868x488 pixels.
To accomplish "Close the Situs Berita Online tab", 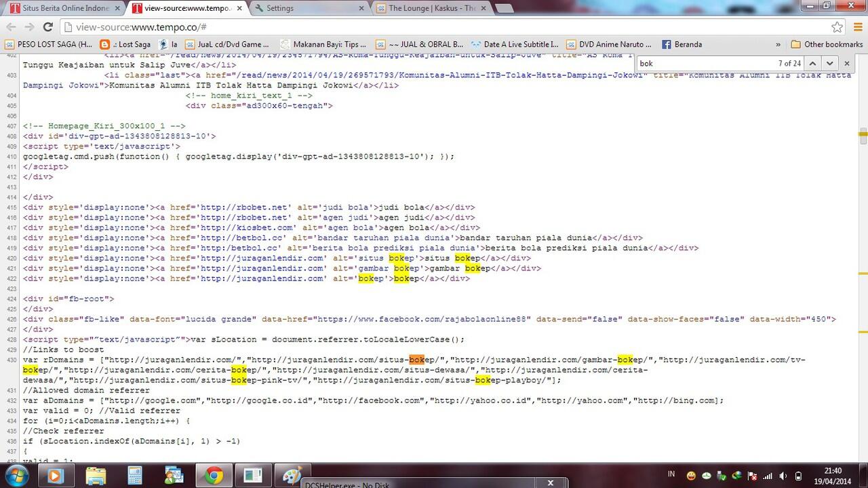I will pyautogui.click(x=117, y=8).
